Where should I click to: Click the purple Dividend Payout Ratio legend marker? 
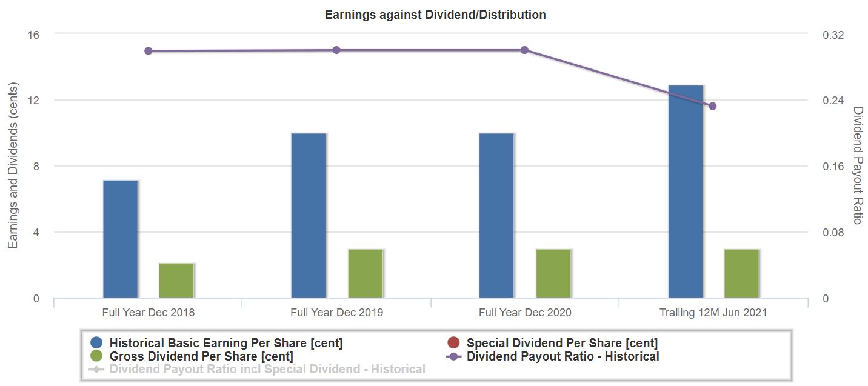tap(453, 356)
